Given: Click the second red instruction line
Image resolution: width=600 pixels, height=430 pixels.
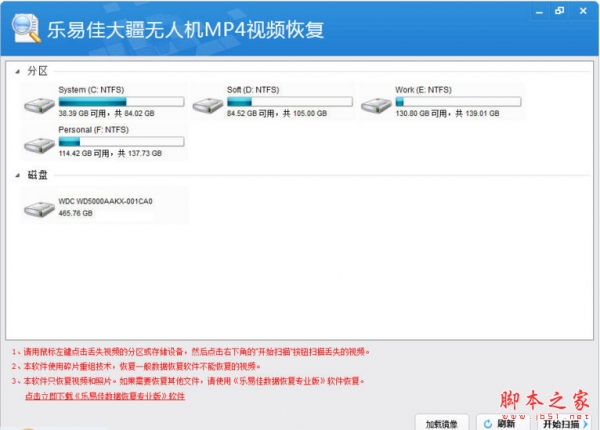Looking at the screenshot, I should [x=136, y=366].
